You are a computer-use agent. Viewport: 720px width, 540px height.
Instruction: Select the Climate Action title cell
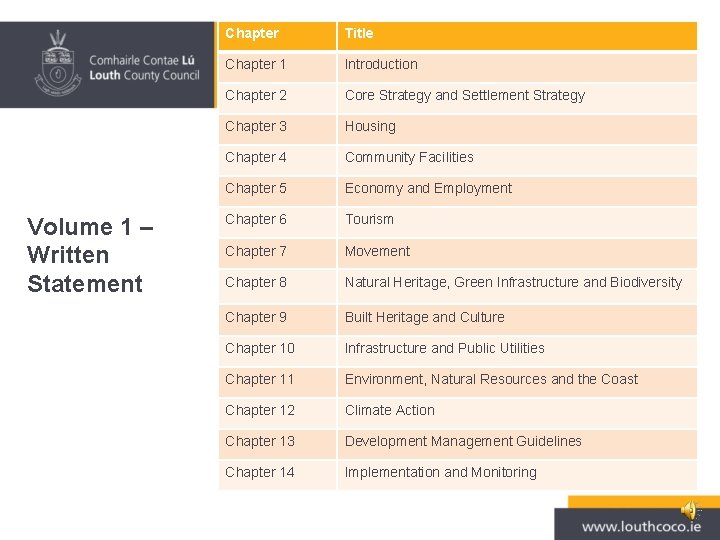[x=390, y=410]
